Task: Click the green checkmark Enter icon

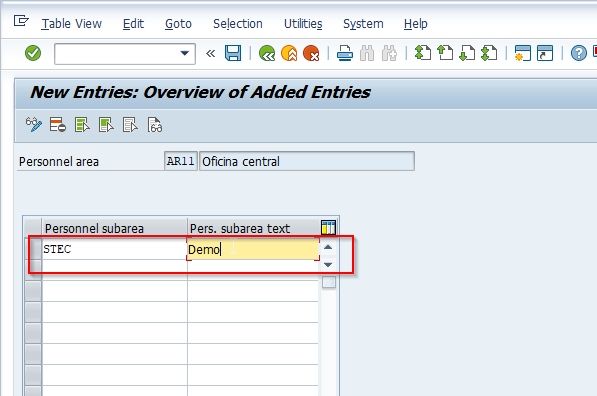Action: (x=33, y=53)
